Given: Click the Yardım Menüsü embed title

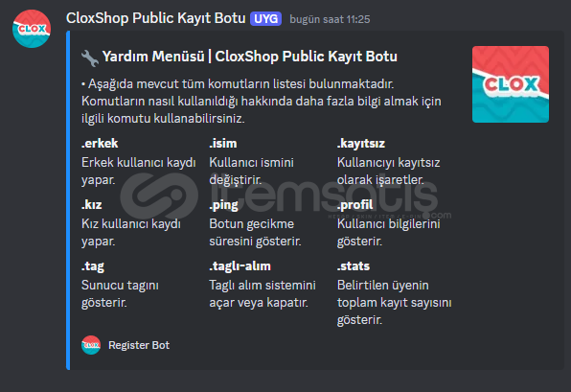Looking at the screenshot, I should click(x=250, y=57).
